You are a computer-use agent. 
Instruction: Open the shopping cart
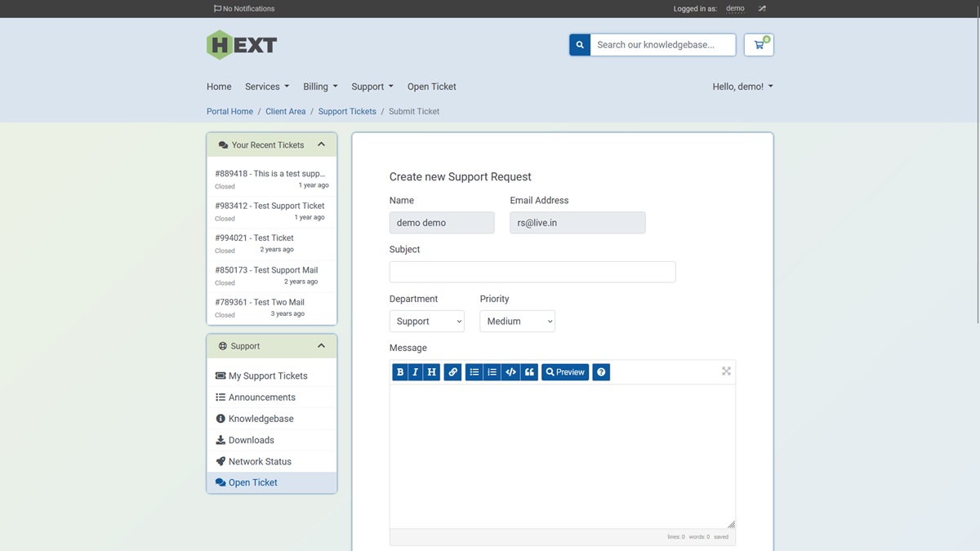759,45
